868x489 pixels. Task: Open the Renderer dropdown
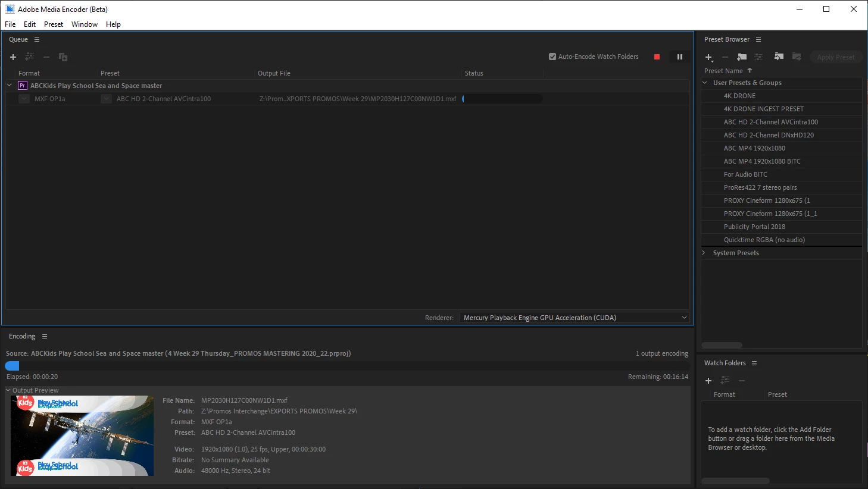point(574,318)
